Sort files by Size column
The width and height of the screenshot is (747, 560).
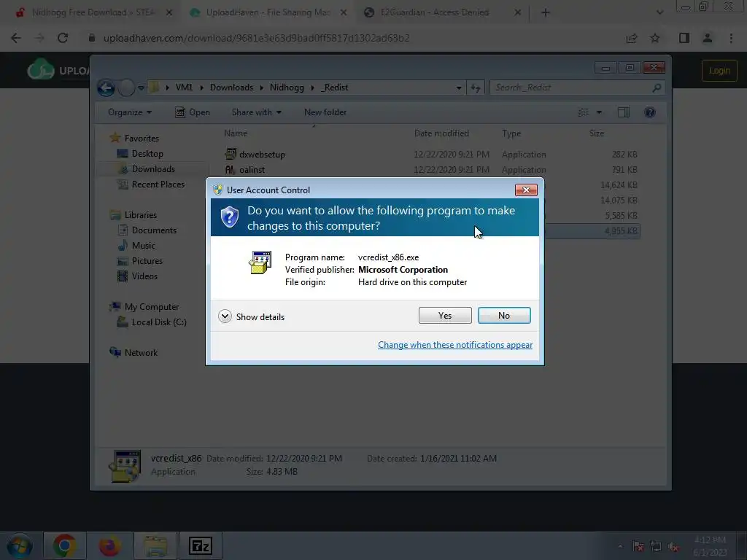(x=597, y=133)
